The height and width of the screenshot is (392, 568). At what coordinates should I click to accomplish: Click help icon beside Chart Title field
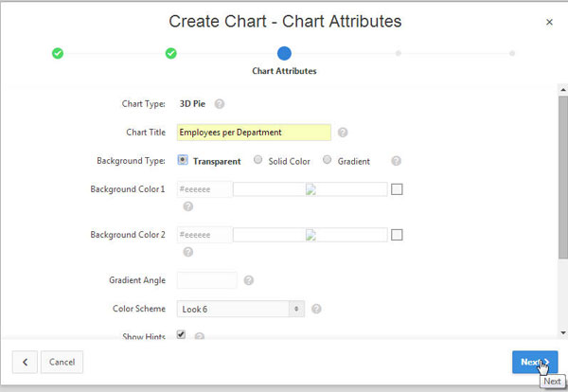[343, 133]
